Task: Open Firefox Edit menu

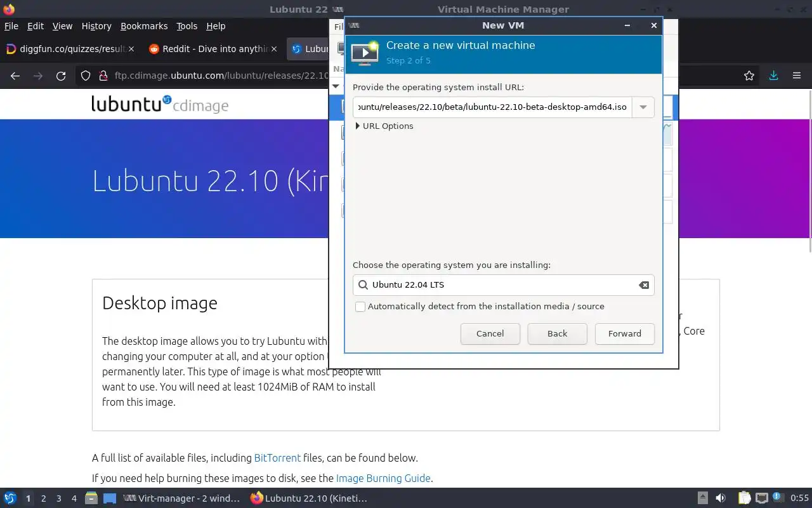Action: point(35,26)
